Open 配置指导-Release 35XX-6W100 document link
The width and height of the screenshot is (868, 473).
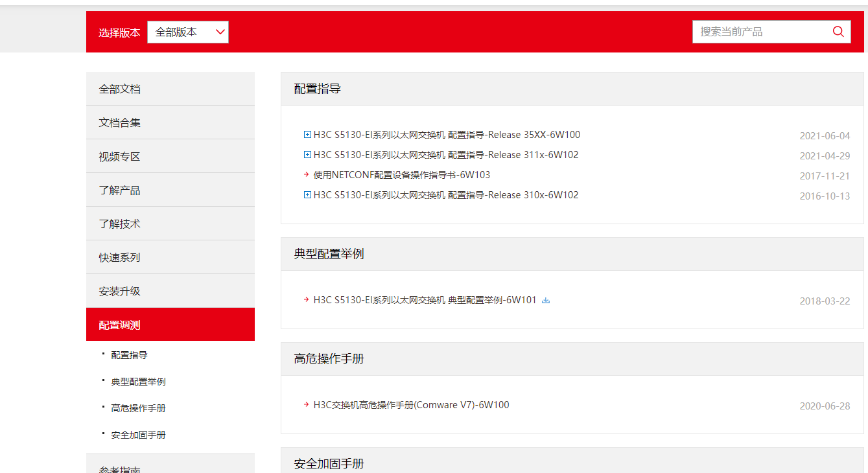tap(447, 135)
